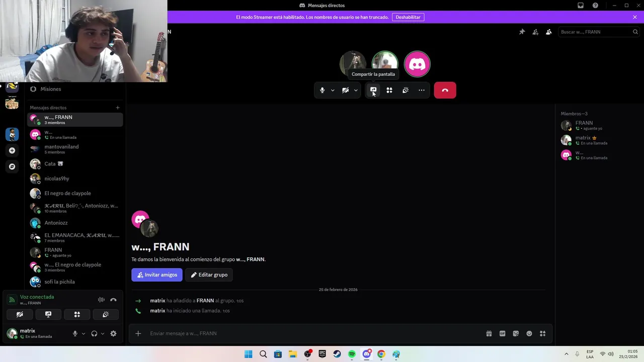The height and width of the screenshot is (362, 644).
Task: Open more call options (three dots)
Action: coord(422,90)
